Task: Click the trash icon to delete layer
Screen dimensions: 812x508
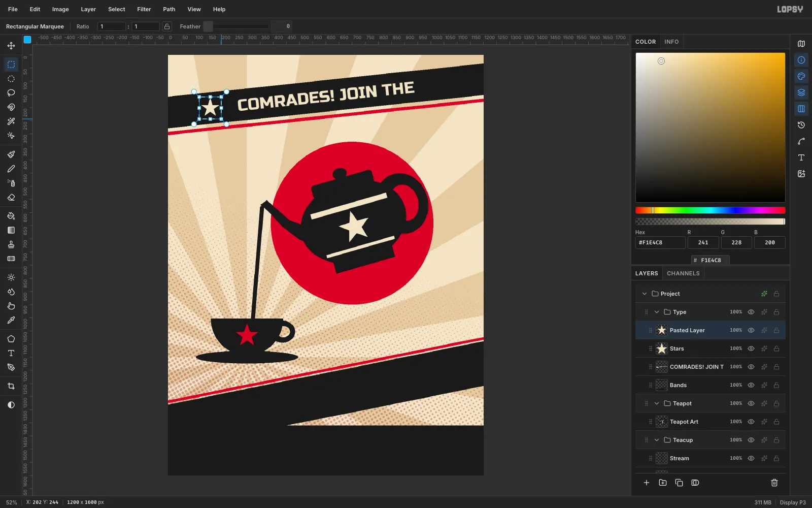Action: (774, 483)
